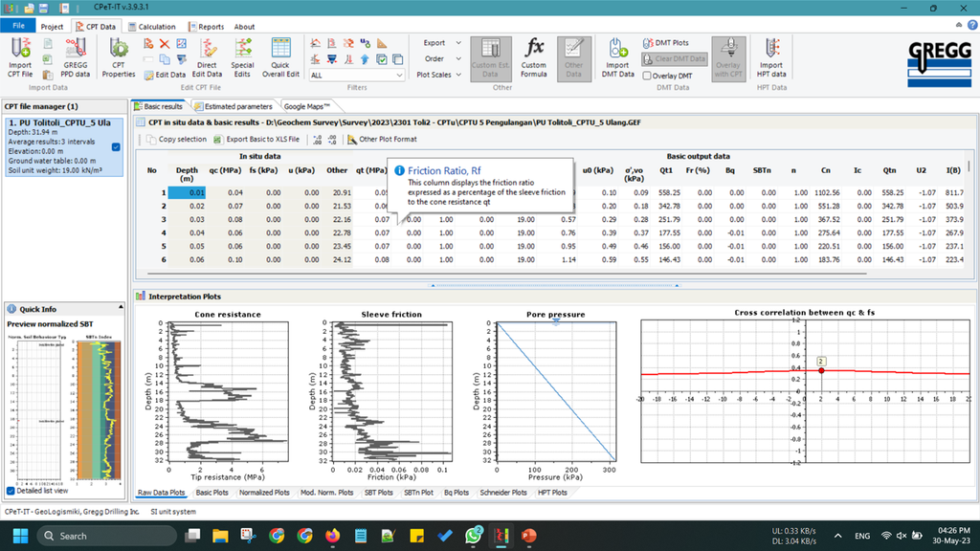Viewport: 980px width, 551px height.
Task: Click the red X delete icon in the Edit CPT File group
Action: (165, 44)
